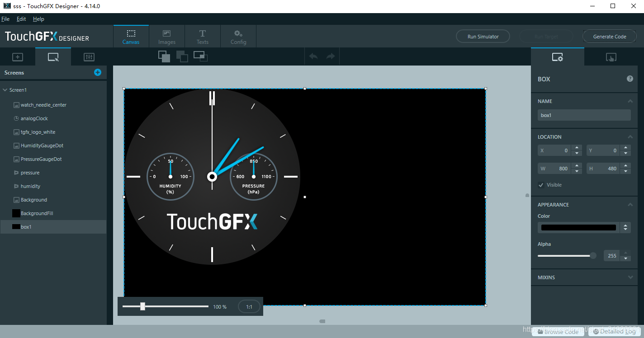644x338 pixels.
Task: Undo the last action
Action: pos(313,56)
